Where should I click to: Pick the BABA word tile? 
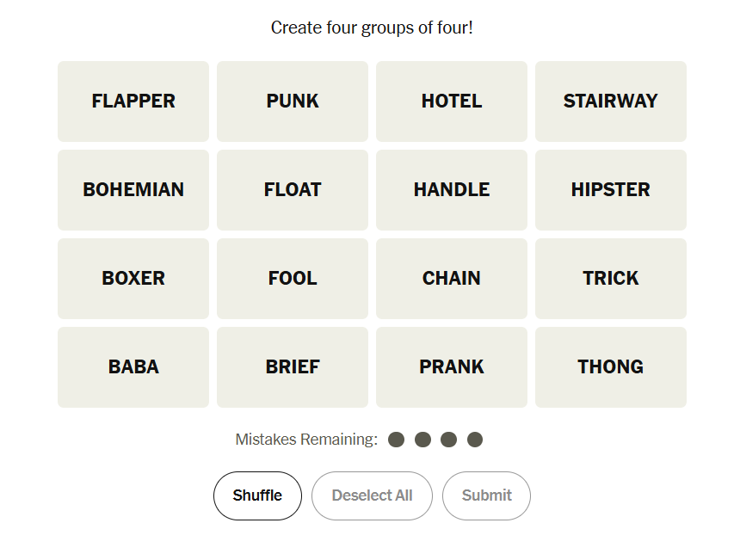(133, 367)
